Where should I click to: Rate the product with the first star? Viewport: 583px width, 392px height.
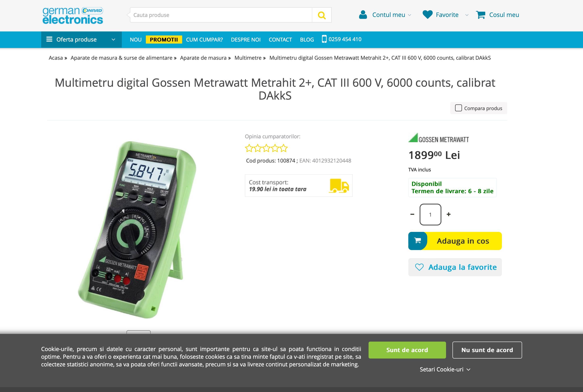click(x=249, y=148)
